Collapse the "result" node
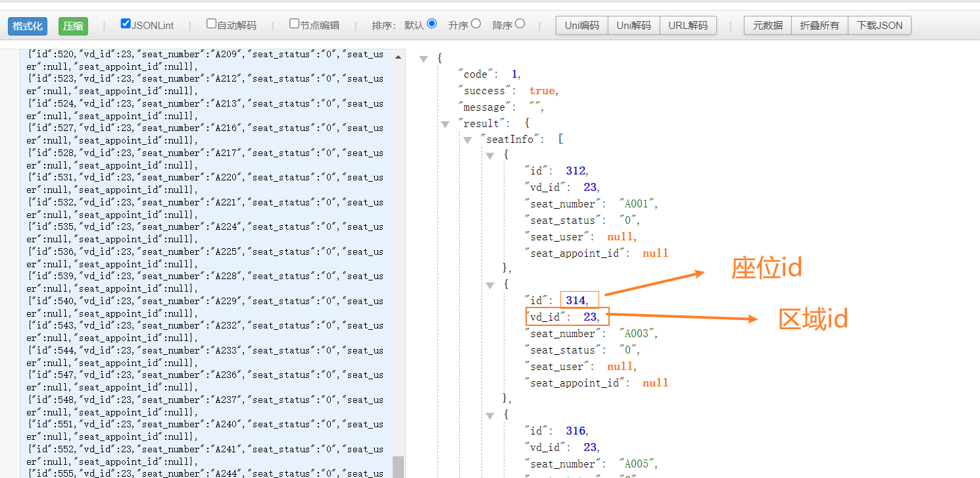 445,124
